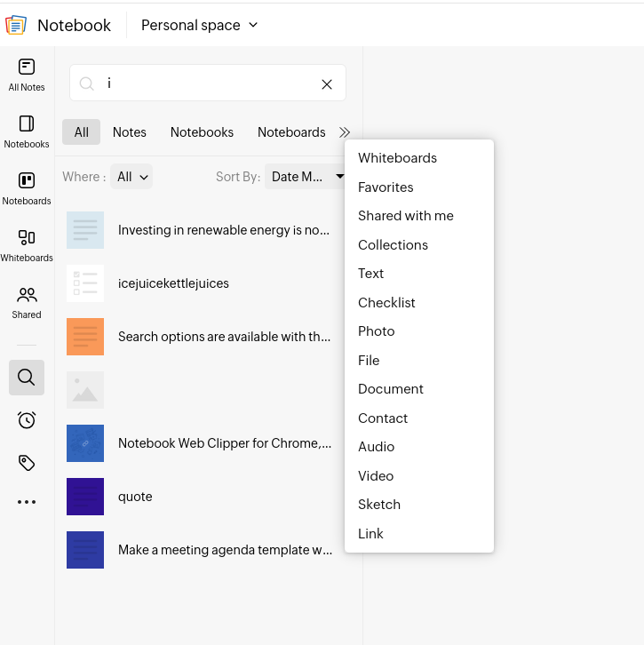Choose Checklist from the filter menu
The height and width of the screenshot is (645, 644).
386,302
